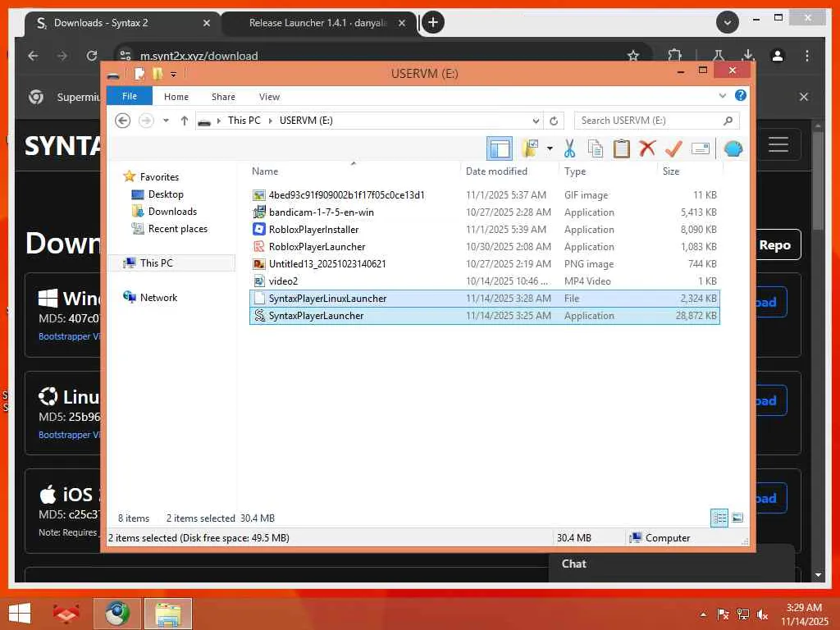840x630 pixels.
Task: Click the blue shell icon in toolbar
Action: click(x=733, y=148)
